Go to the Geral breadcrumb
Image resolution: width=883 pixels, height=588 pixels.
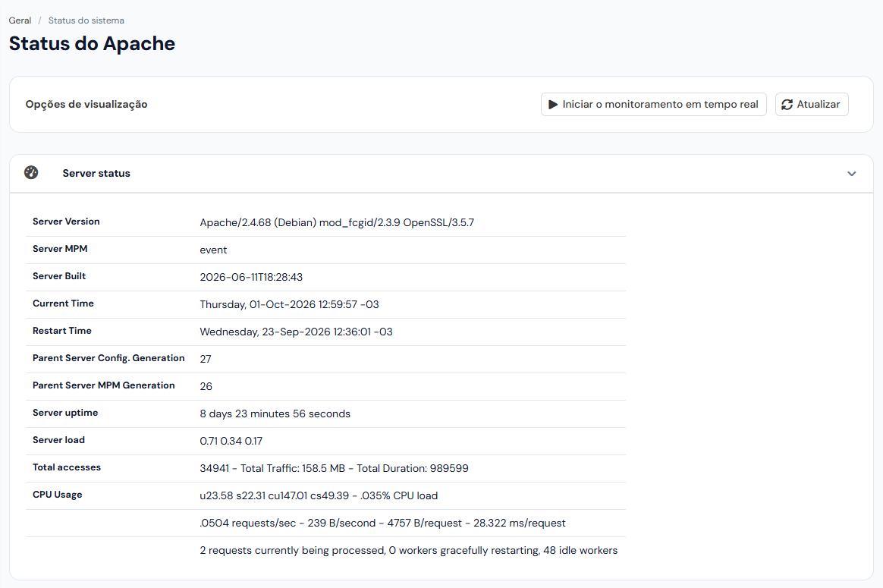tap(20, 20)
